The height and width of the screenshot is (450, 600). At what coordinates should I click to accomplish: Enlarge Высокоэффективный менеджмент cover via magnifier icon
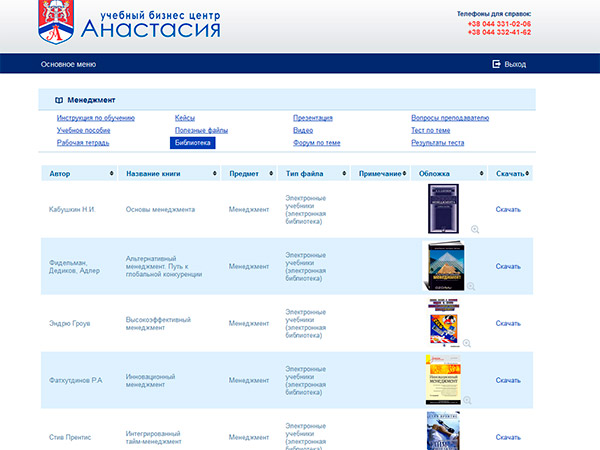pyautogui.click(x=467, y=343)
